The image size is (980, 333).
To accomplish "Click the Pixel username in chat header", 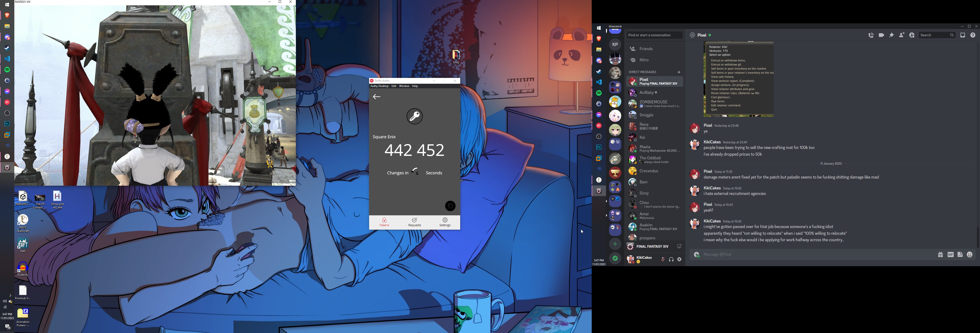I will click(702, 35).
